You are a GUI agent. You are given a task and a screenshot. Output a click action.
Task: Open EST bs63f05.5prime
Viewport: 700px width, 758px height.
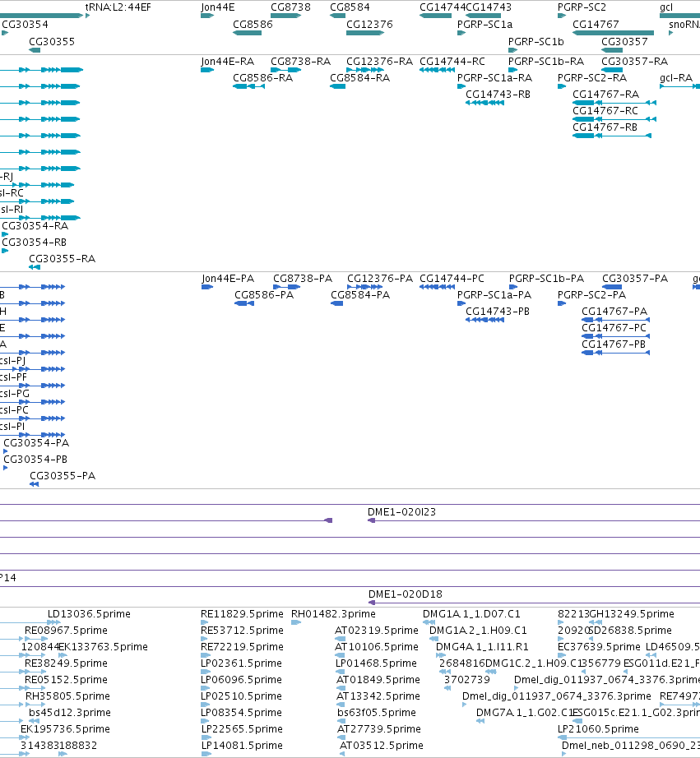pos(377,713)
